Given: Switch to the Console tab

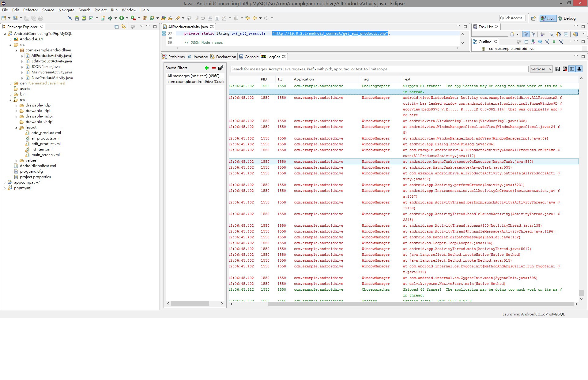Looking at the screenshot, I should click(x=249, y=57).
